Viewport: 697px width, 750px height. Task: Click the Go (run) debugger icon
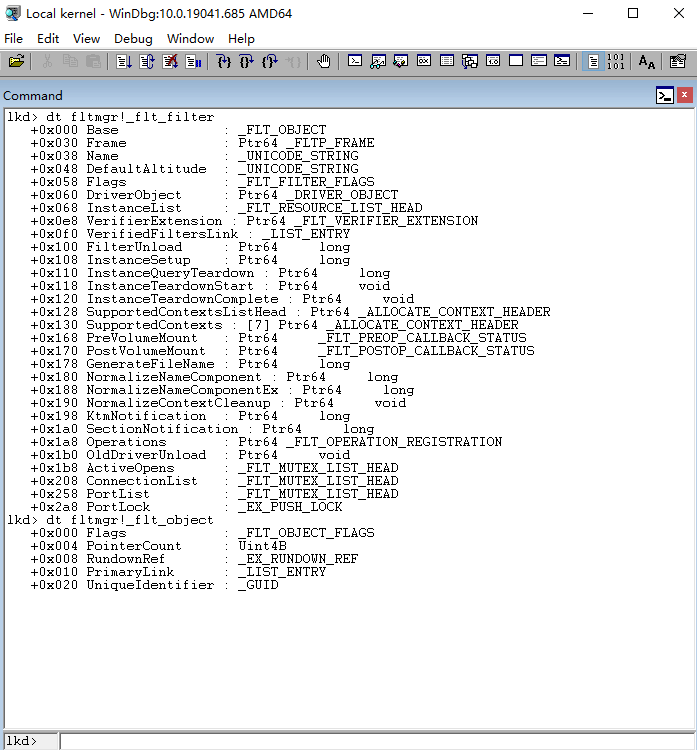pos(124,61)
